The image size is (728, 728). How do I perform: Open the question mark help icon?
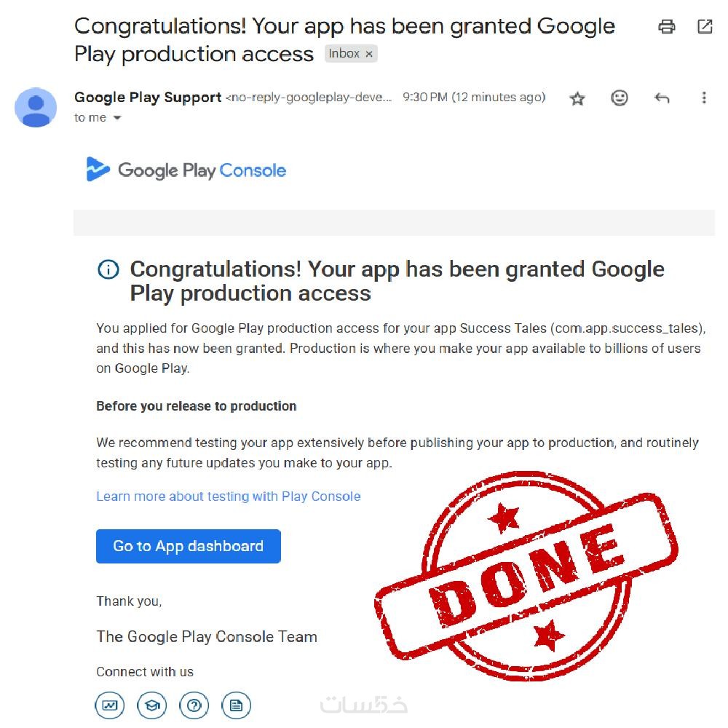194,705
